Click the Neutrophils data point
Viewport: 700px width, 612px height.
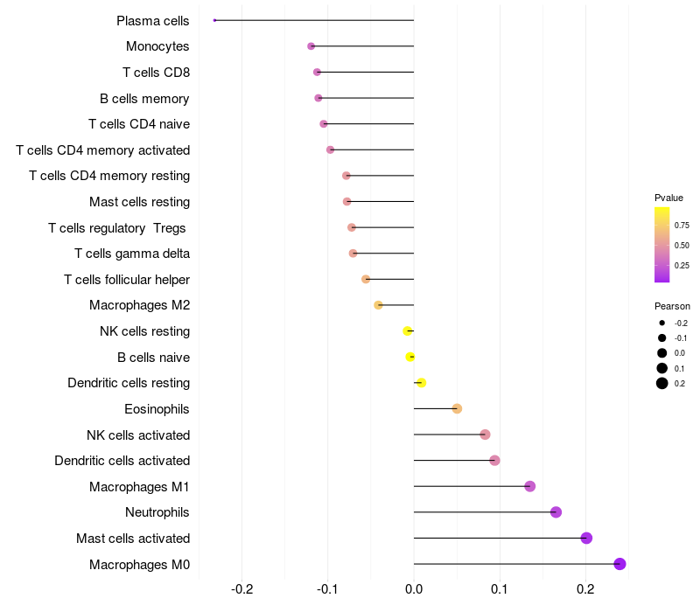coord(556,512)
